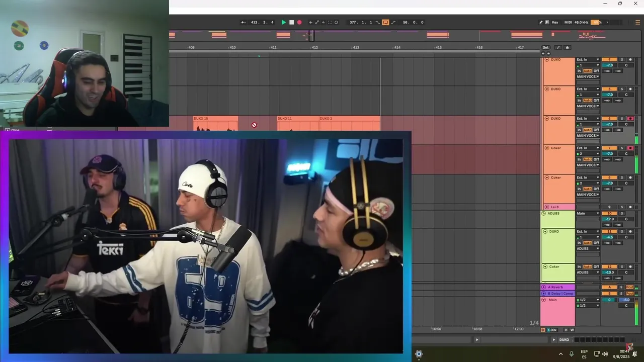This screenshot has height=362, width=644.
Task: Disarm recording on Coker track 7
Action: point(630,148)
